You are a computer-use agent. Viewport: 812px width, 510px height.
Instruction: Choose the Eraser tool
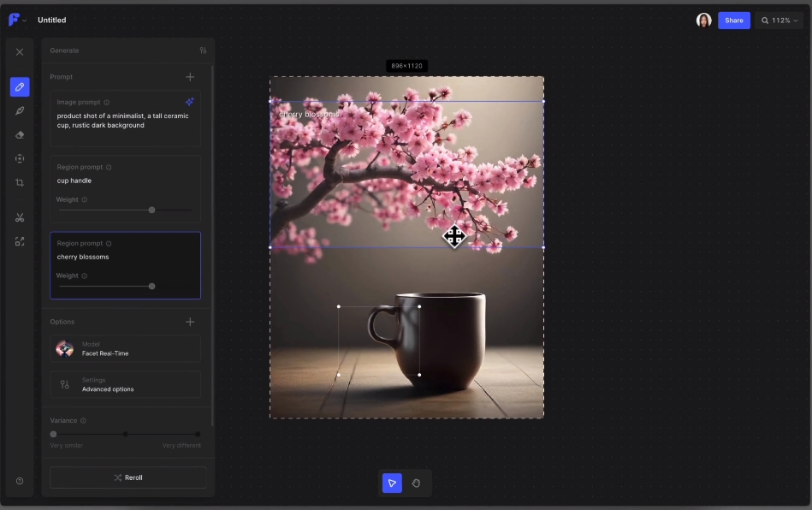pyautogui.click(x=20, y=134)
